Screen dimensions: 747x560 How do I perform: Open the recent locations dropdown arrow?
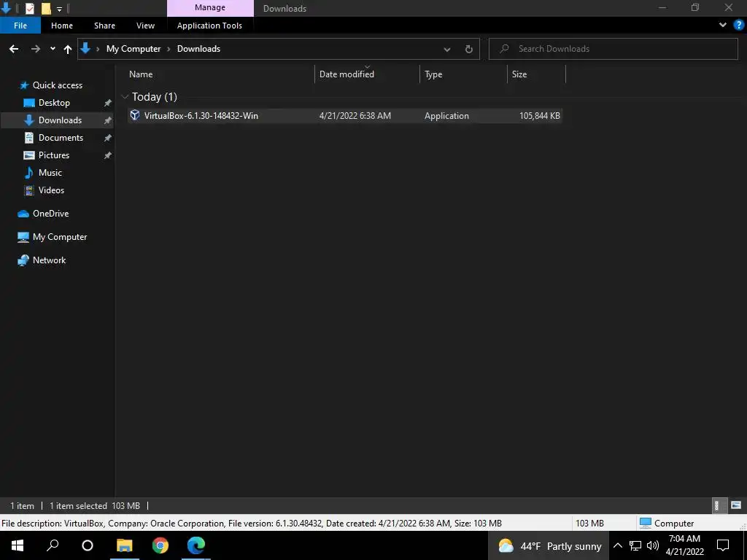point(53,49)
